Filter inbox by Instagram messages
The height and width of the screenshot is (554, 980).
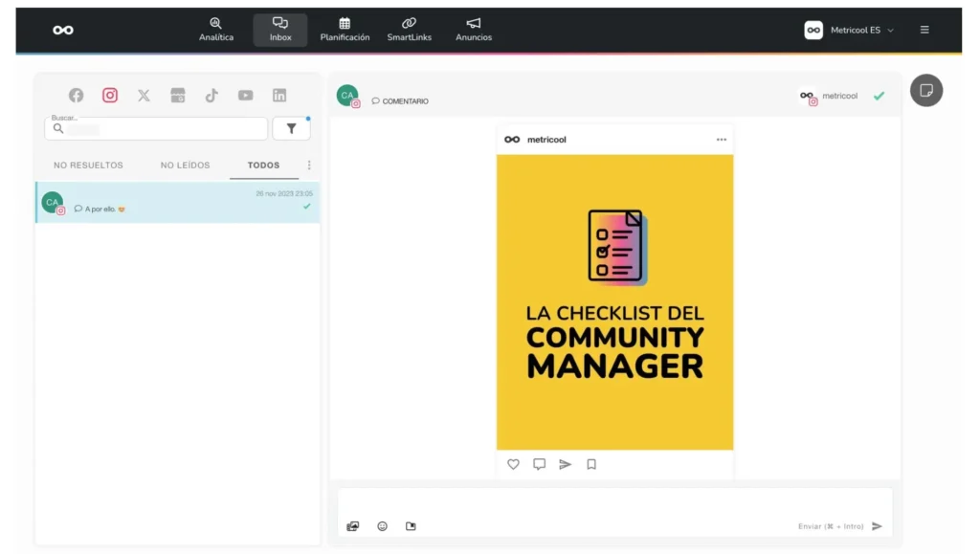pyautogui.click(x=110, y=95)
